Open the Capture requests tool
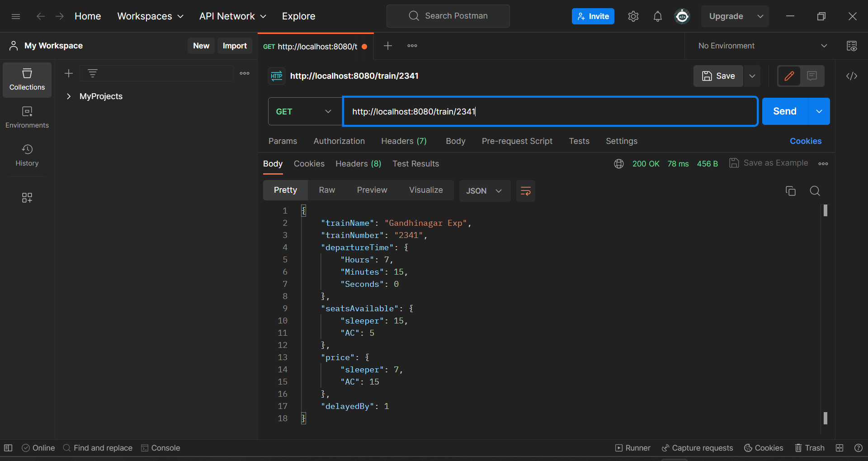This screenshot has height=461, width=868. [697, 448]
